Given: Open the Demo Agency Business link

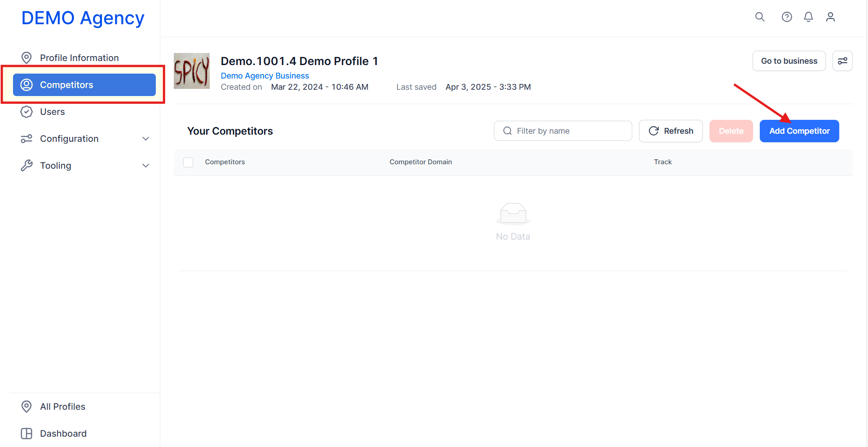Looking at the screenshot, I should coord(265,76).
